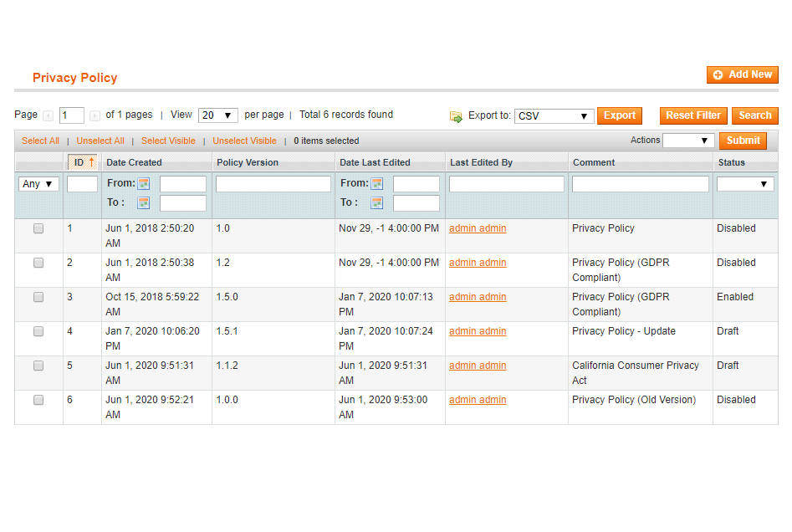Check the box for policy ID 1
Viewport: 792px width, 532px height.
pos(38,228)
